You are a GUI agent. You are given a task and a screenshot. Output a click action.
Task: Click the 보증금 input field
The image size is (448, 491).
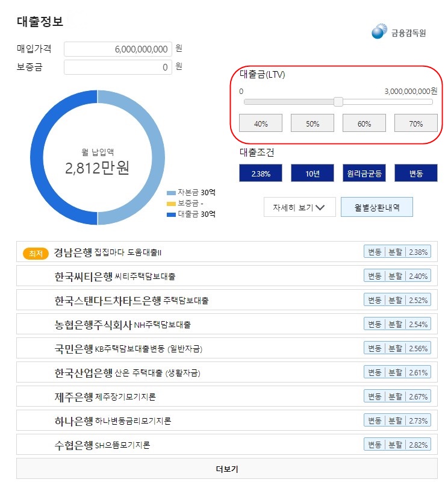pyautogui.click(x=117, y=67)
